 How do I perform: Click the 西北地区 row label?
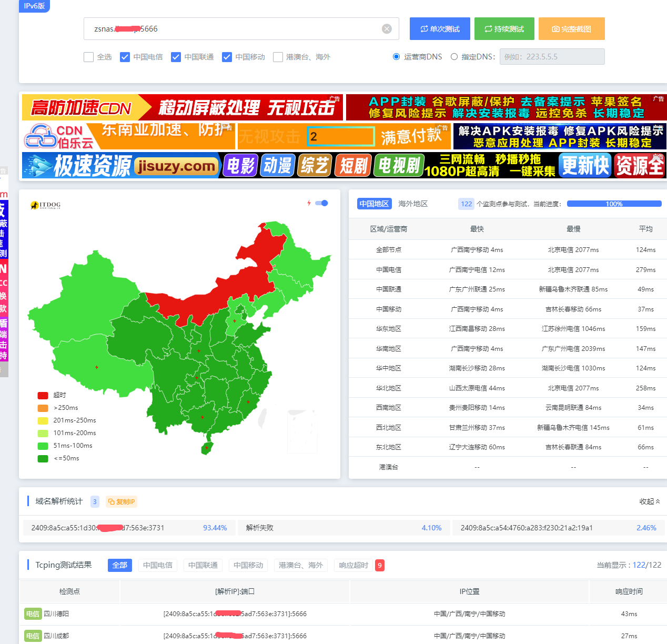[x=389, y=428]
